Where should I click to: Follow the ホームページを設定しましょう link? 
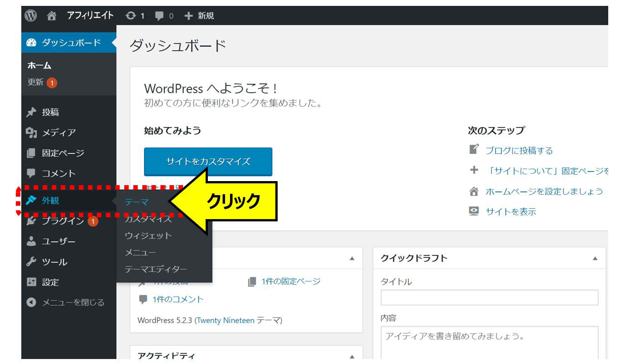pyautogui.click(x=544, y=191)
